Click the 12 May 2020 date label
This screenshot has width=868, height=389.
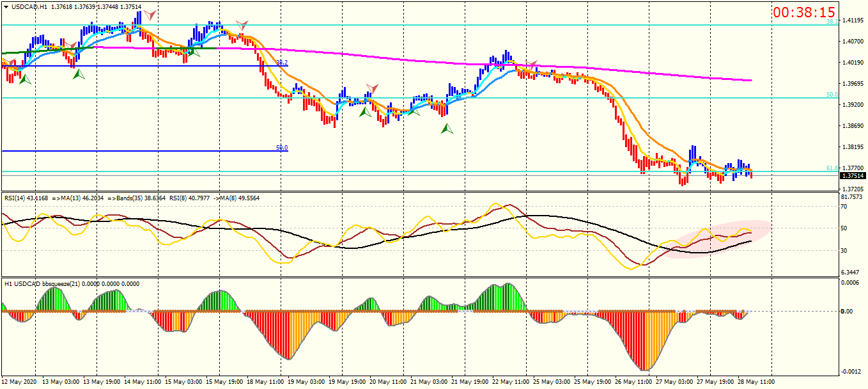pos(19,382)
